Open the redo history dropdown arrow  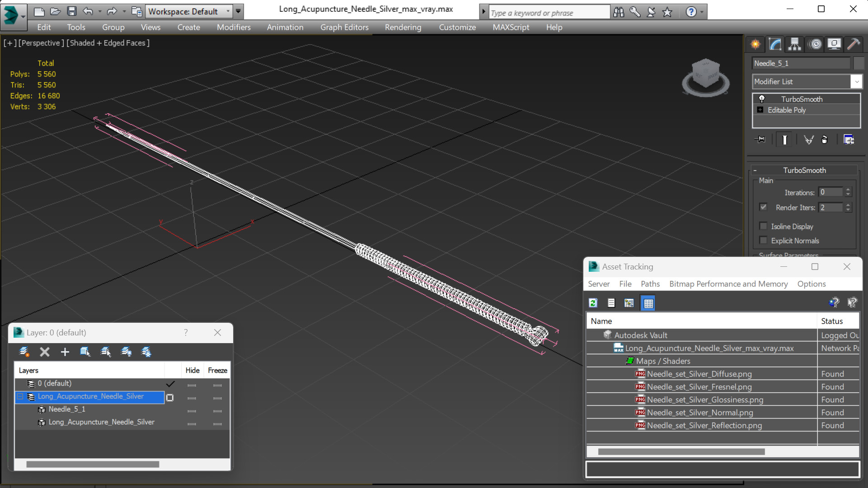[x=124, y=11]
